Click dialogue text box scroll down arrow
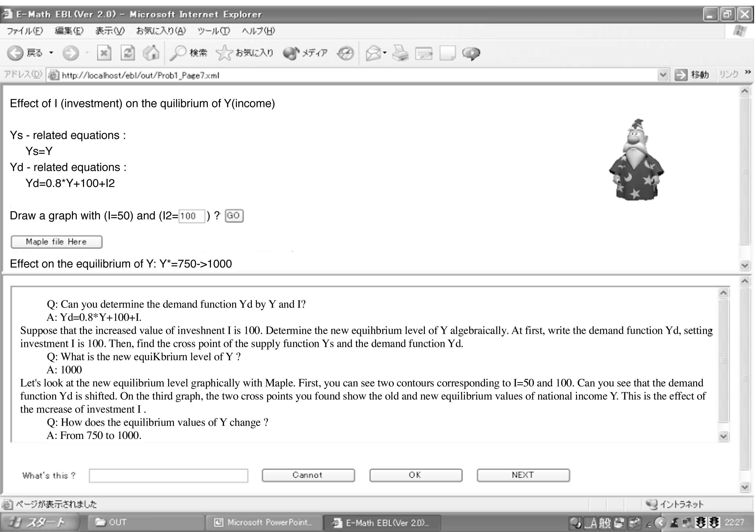Viewport: 756px width, 532px height. [x=723, y=436]
